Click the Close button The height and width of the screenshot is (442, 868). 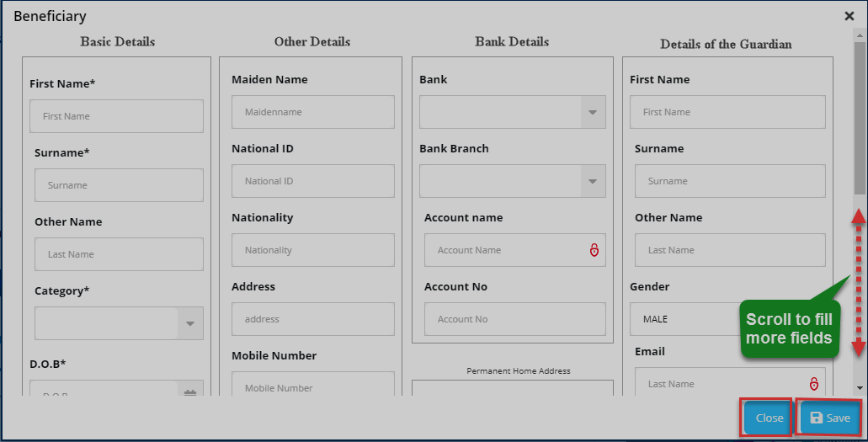pyautogui.click(x=769, y=418)
